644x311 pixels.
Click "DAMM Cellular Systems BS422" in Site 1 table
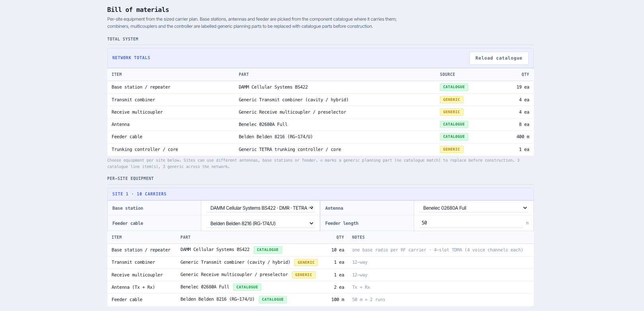tap(215, 249)
